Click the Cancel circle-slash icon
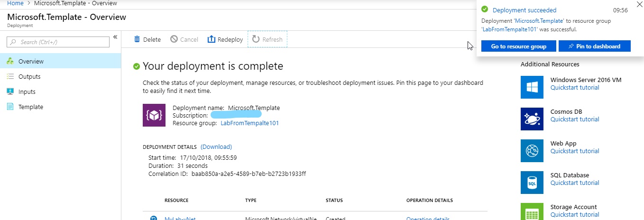 point(174,39)
